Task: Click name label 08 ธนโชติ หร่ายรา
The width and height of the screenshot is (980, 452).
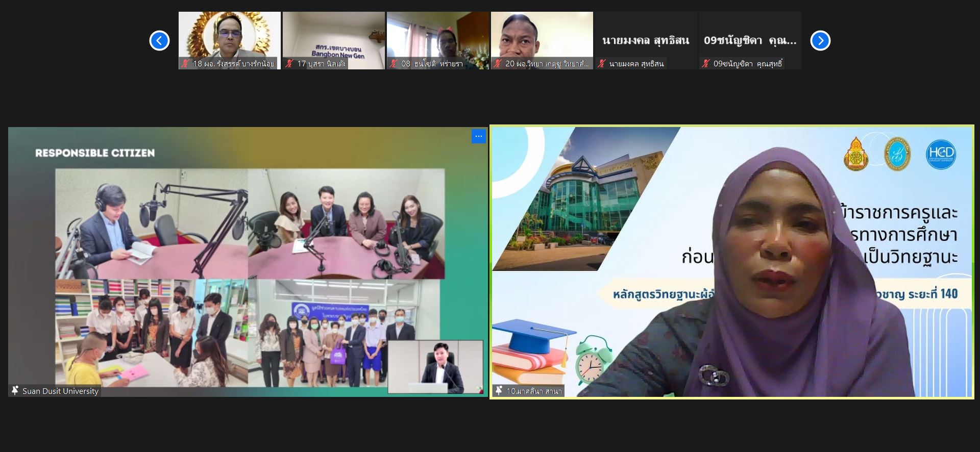Action: click(x=432, y=64)
